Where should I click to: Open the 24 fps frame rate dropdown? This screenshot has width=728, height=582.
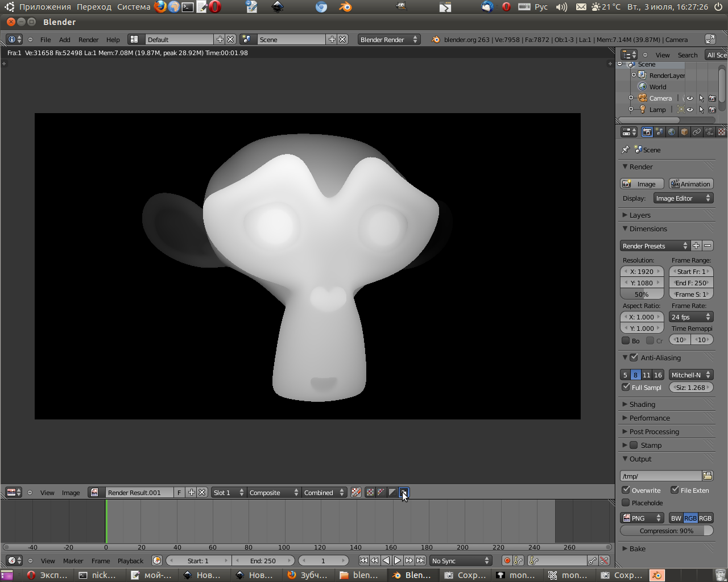tap(691, 317)
